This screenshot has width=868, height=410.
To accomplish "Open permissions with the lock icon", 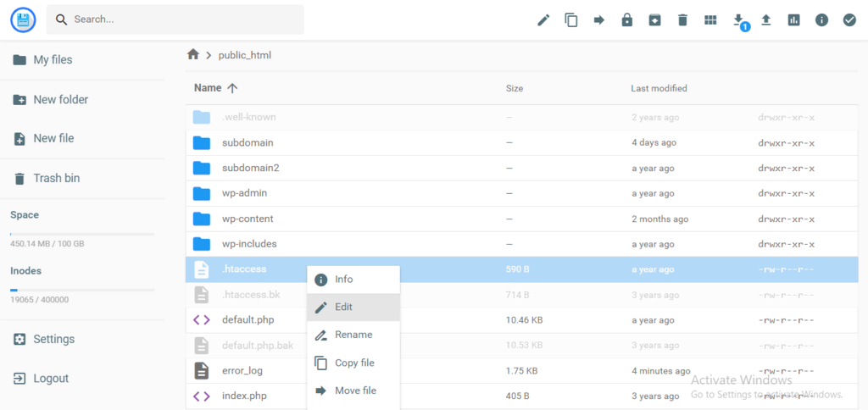I will click(627, 19).
